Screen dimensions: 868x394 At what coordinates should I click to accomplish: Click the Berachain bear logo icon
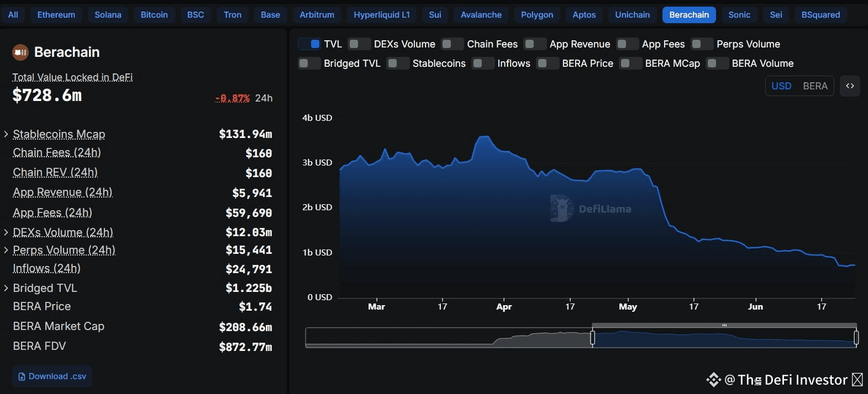click(20, 52)
